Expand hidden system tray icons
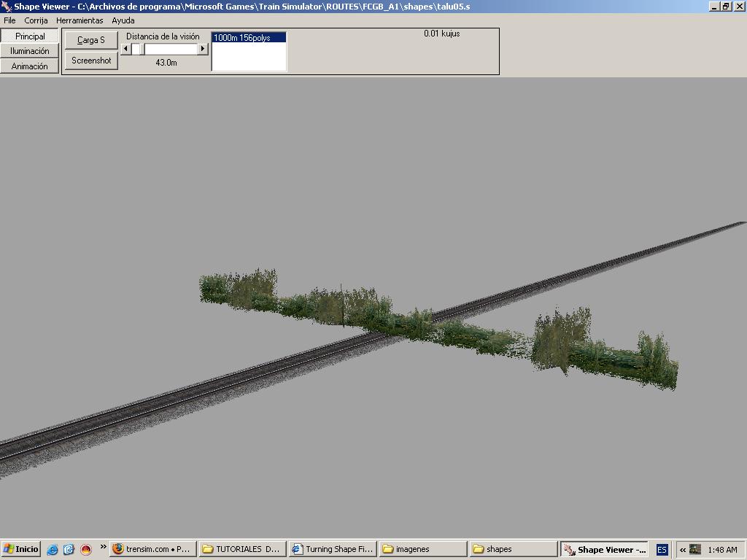This screenshot has height=560, width=747. [x=682, y=549]
